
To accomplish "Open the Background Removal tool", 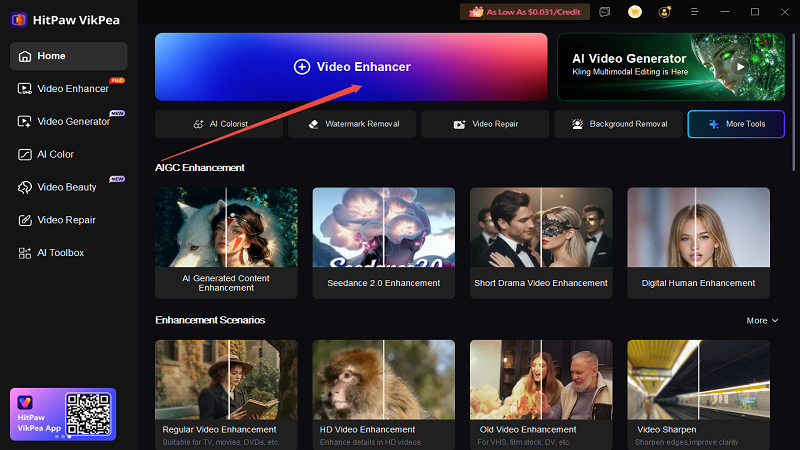I will (x=618, y=124).
